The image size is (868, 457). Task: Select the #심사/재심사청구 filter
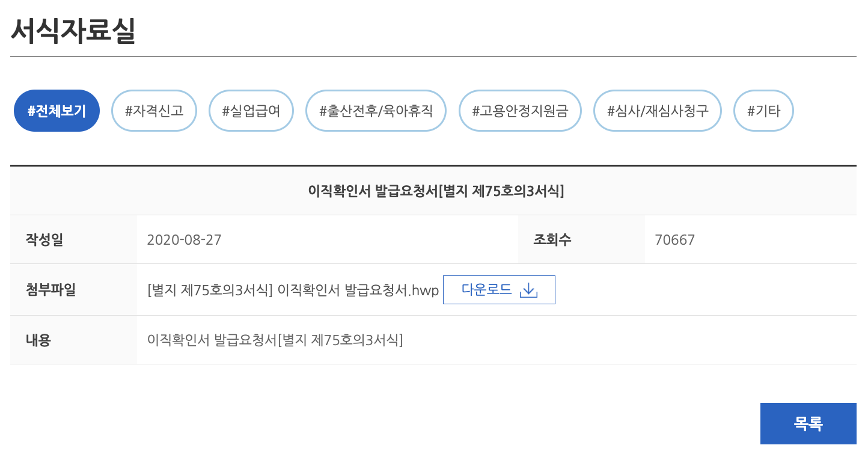(x=657, y=110)
